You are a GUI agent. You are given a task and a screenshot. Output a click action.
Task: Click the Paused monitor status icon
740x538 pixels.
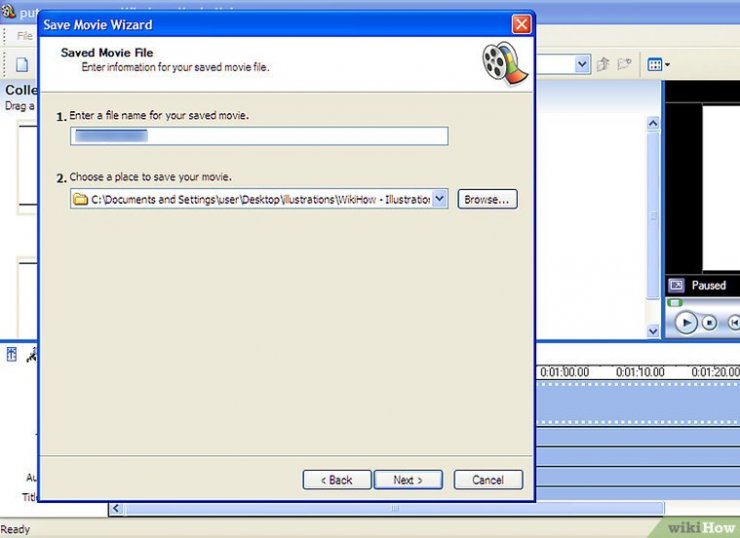coord(676,285)
